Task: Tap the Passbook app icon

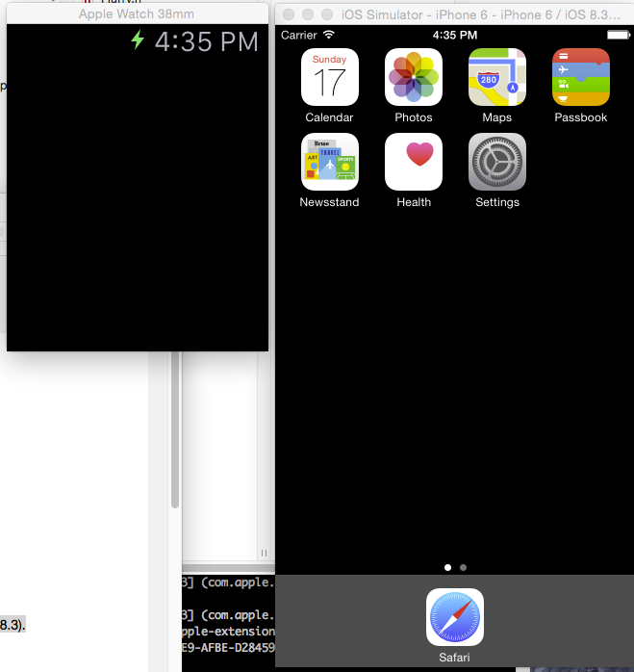Action: [581, 77]
